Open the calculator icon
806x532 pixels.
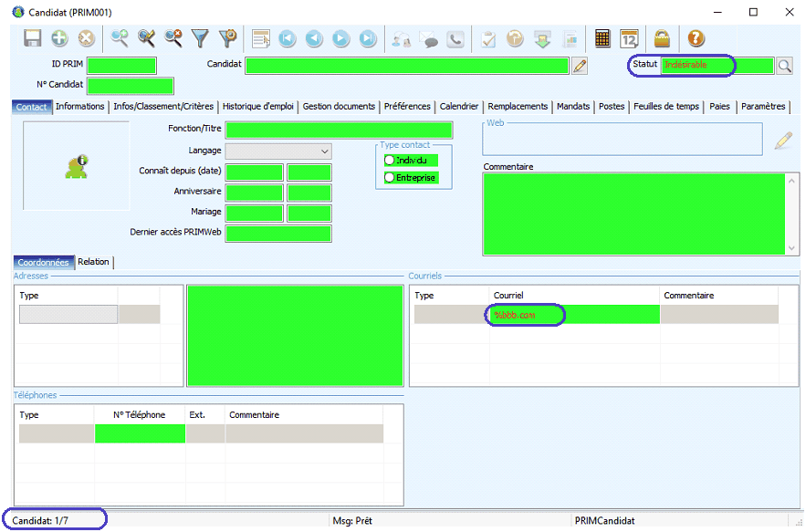(602, 38)
